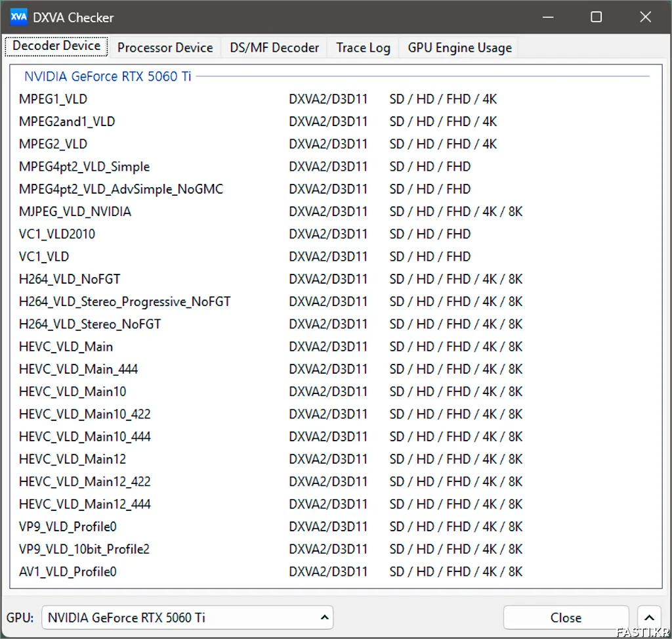Select the HEVC_VLD_Main10_422 row

[x=335, y=414]
